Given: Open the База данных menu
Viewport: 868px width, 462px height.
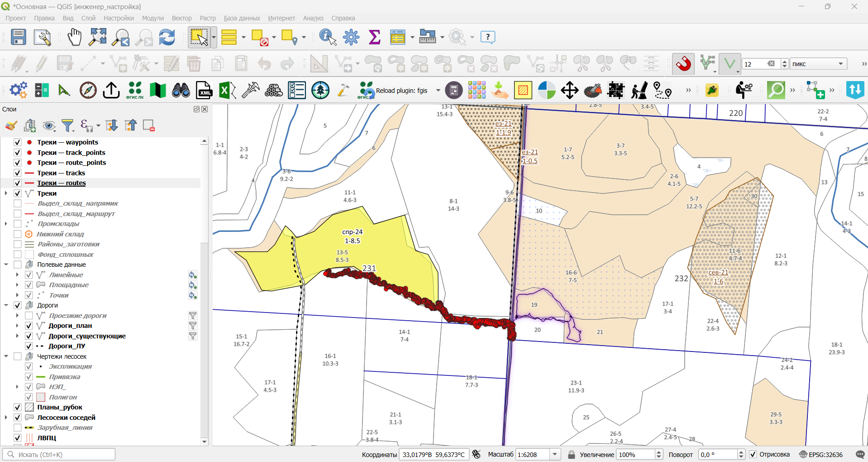Looking at the screenshot, I should (242, 18).
